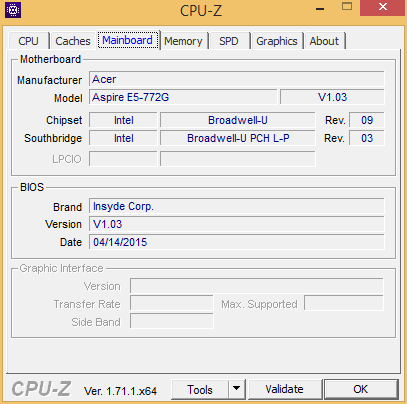The height and width of the screenshot is (404, 407).
Task: Switch to the Memory tab
Action: pos(183,41)
